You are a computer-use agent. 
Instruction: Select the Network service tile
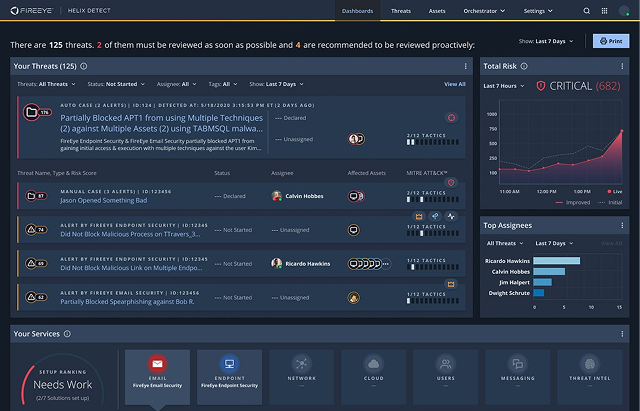pos(302,377)
